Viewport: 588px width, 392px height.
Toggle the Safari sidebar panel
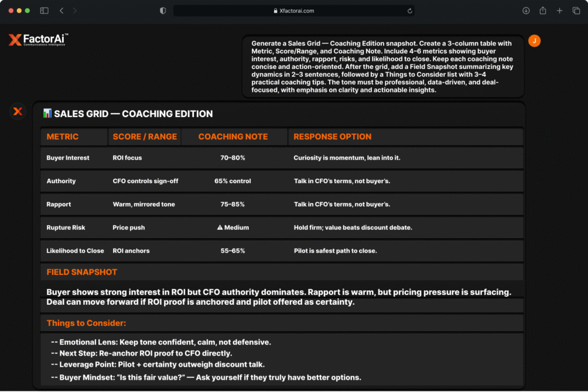[44, 11]
